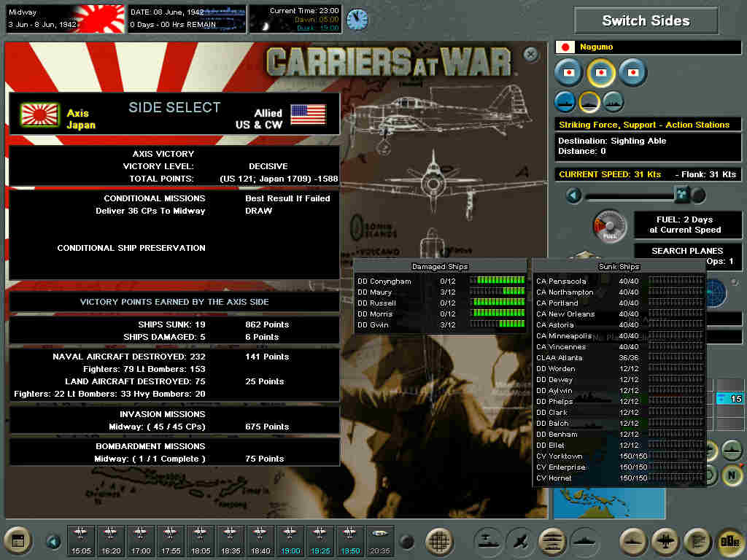Select the Axis Japan side flag

point(40,114)
